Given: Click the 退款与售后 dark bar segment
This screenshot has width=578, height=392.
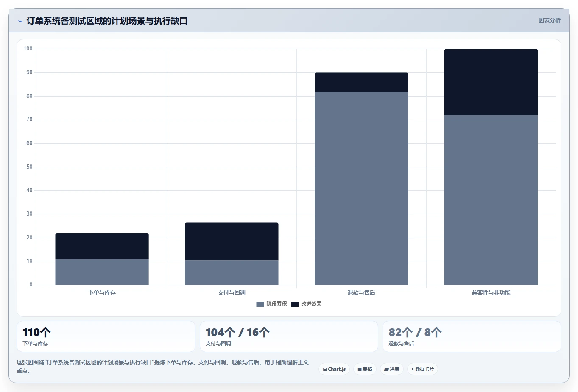Looking at the screenshot, I should 361,82.
